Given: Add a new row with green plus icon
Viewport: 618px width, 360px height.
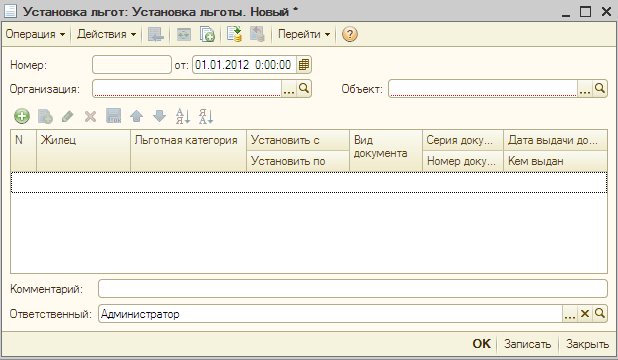Looking at the screenshot, I should click(22, 116).
